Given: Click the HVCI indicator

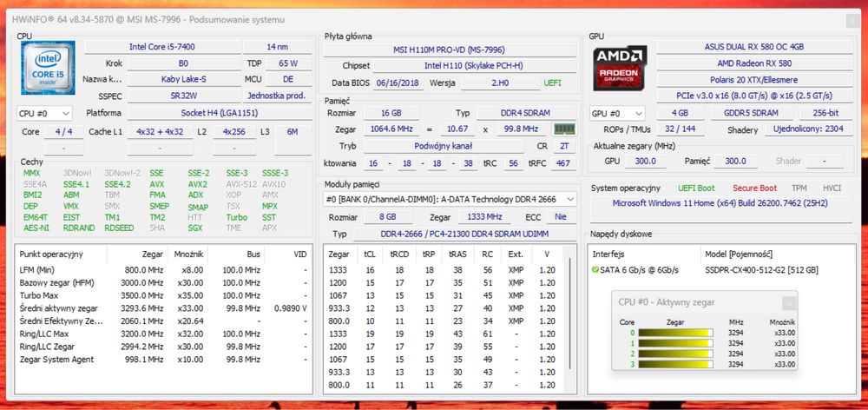Looking at the screenshot, I should 832,188.
